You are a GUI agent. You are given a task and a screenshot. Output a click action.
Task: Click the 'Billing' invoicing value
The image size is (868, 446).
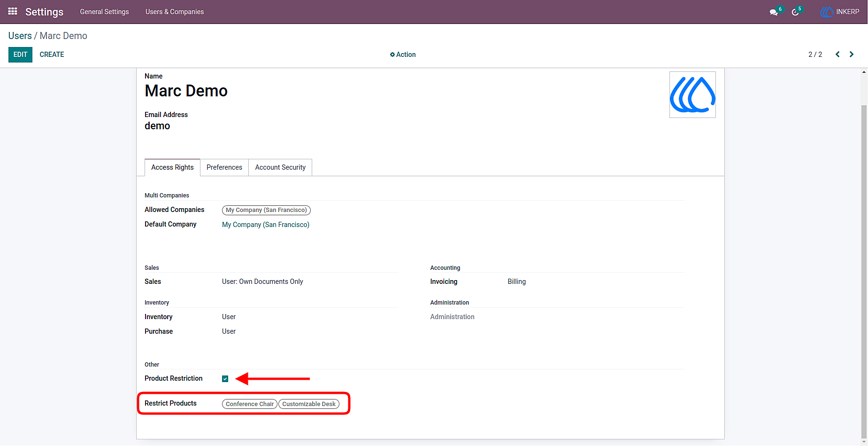[x=516, y=282]
